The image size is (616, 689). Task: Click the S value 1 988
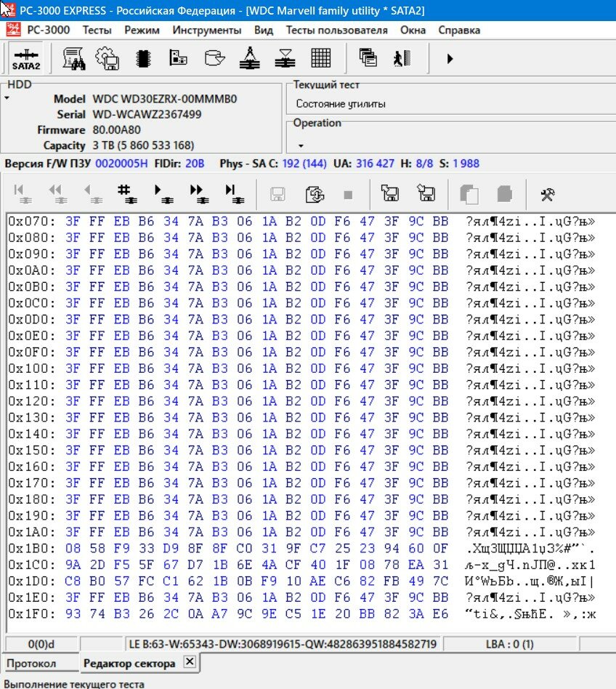466,164
